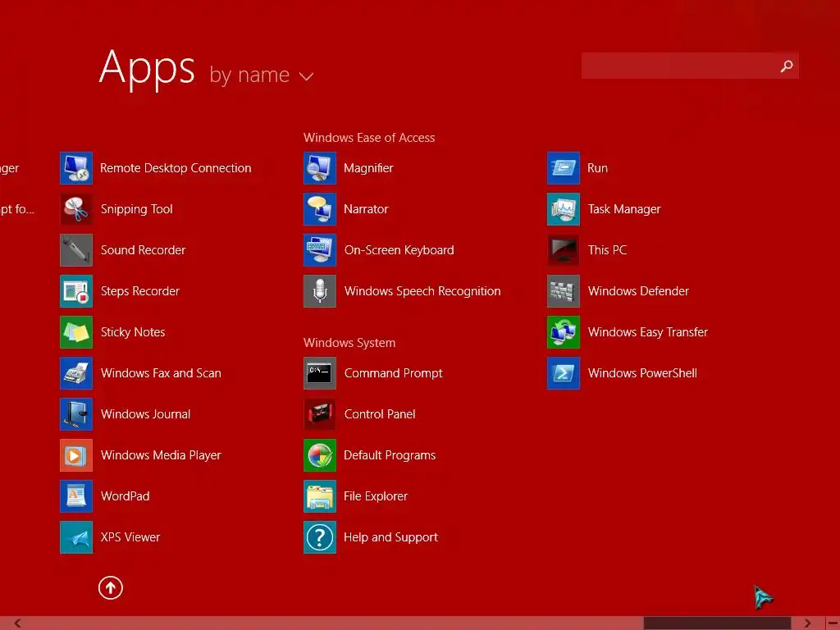
Task: Click the 'Sticky Notes' label
Action: (133, 332)
